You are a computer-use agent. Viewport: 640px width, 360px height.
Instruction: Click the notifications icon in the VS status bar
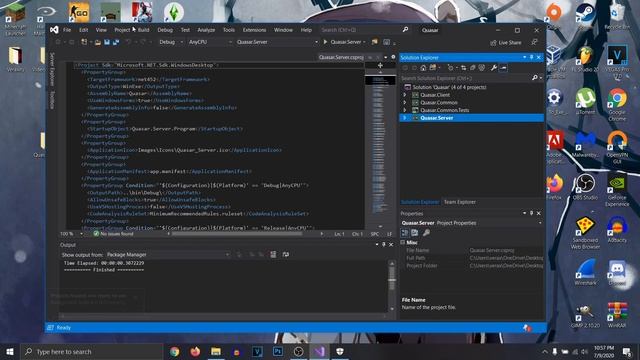coord(527,328)
